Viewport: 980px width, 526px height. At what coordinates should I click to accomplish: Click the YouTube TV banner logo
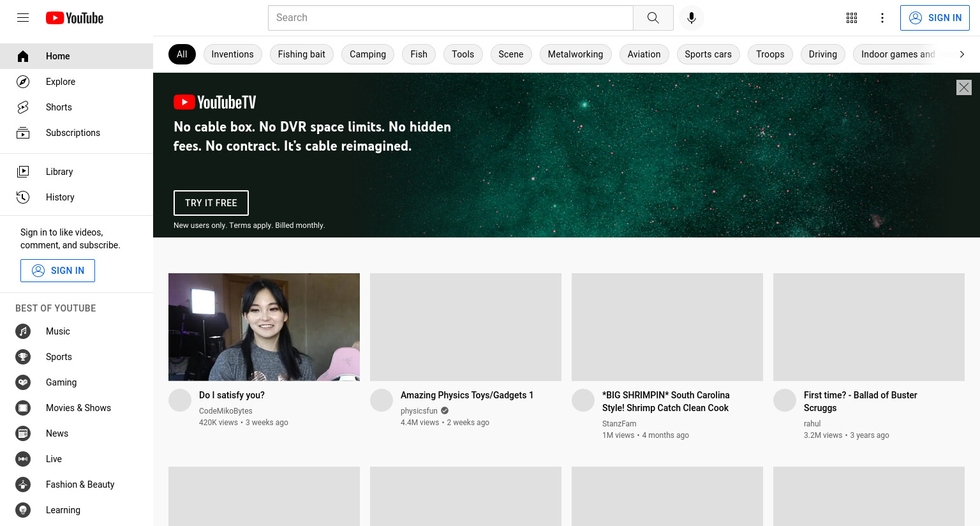pos(215,102)
